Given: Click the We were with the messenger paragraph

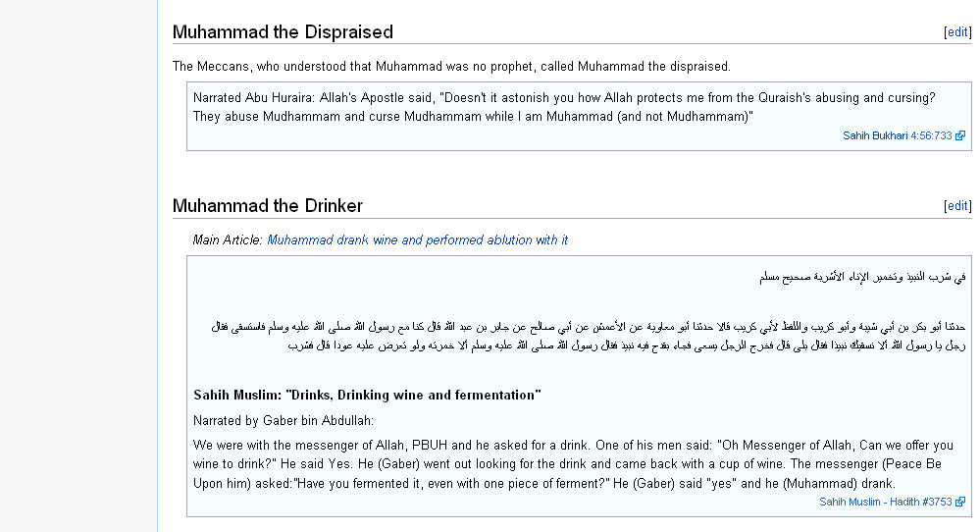Looking at the screenshot, I should coord(573,464).
